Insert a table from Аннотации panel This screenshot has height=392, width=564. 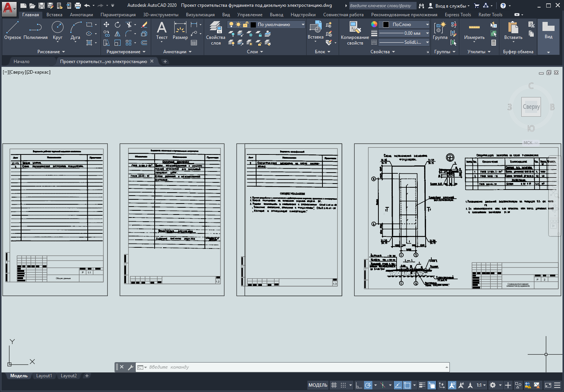pyautogui.click(x=194, y=43)
